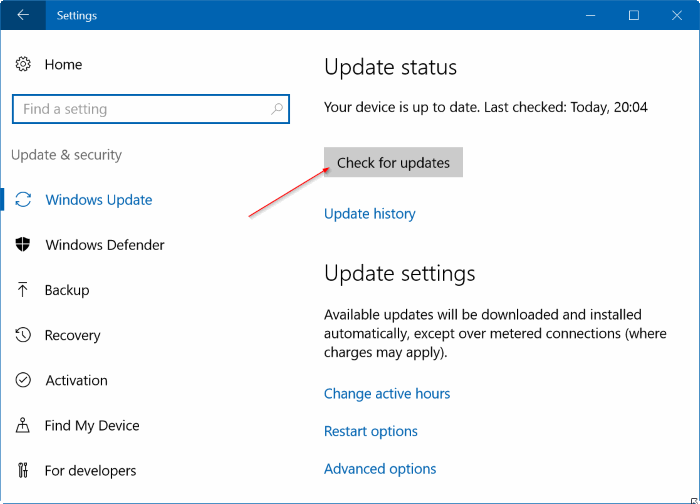Image resolution: width=700 pixels, height=504 pixels.
Task: Click the Home gear icon
Action: tap(23, 64)
